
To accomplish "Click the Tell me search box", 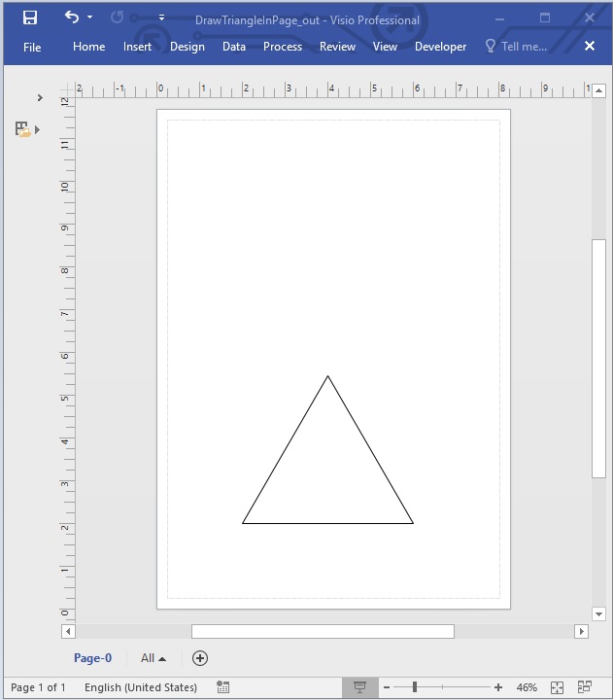I will click(x=516, y=47).
